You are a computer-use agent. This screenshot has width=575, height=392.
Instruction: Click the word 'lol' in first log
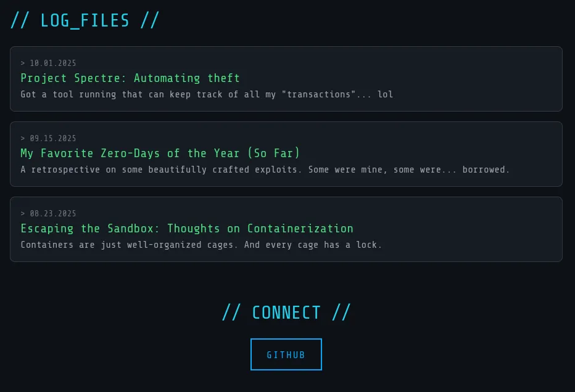click(x=386, y=95)
